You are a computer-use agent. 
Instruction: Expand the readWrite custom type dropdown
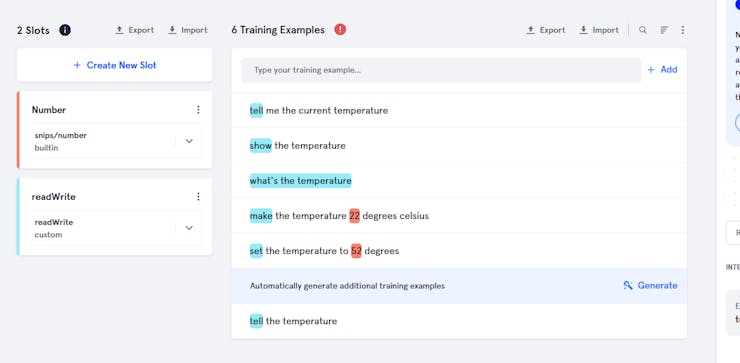189,228
